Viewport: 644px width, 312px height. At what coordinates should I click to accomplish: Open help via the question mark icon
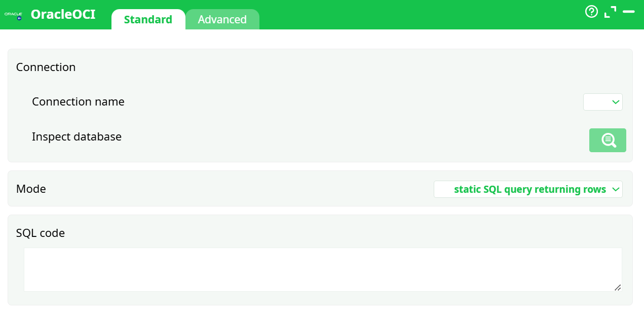591,11
